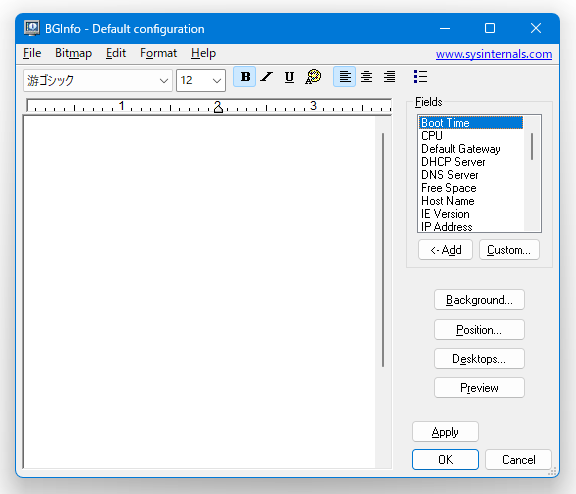
Task: Align text right
Action: [x=389, y=77]
